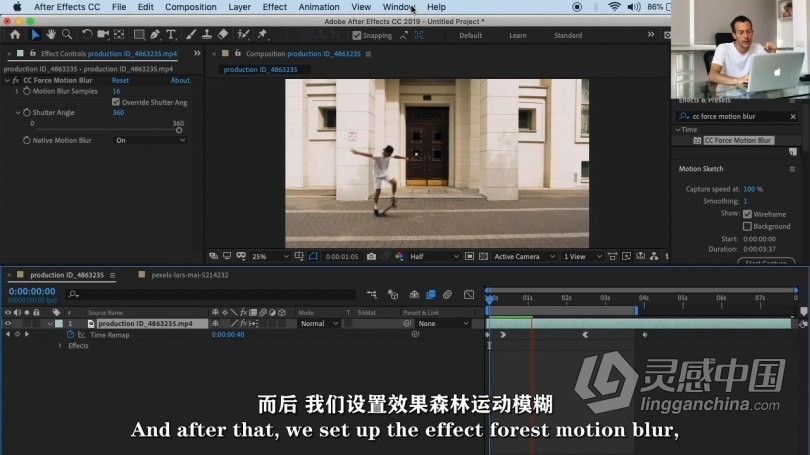The height and width of the screenshot is (455, 810).
Task: Select the Puppet Pin tool
Action: pyautogui.click(x=262, y=35)
